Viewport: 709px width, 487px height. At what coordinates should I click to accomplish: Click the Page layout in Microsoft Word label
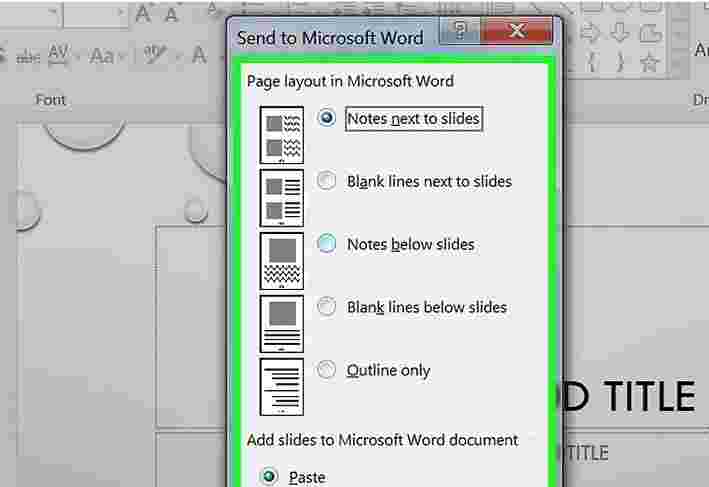click(350, 81)
